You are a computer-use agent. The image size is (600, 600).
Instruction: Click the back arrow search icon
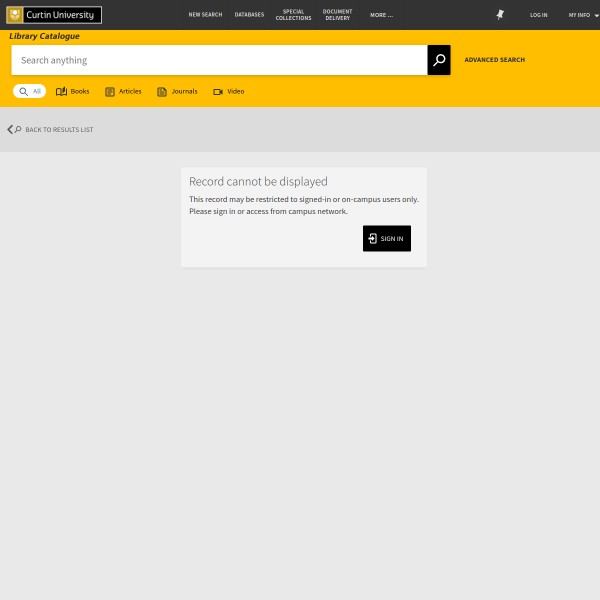click(14, 129)
